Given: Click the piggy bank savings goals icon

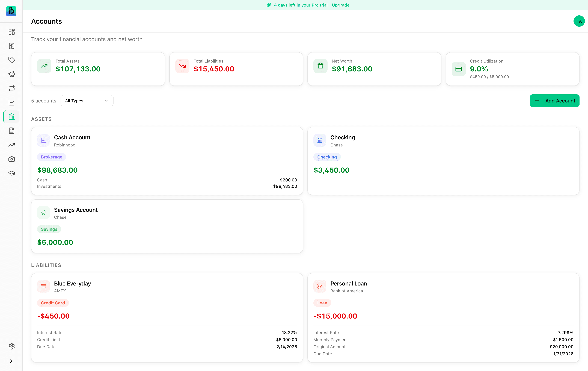Looking at the screenshot, I should click(11, 74).
